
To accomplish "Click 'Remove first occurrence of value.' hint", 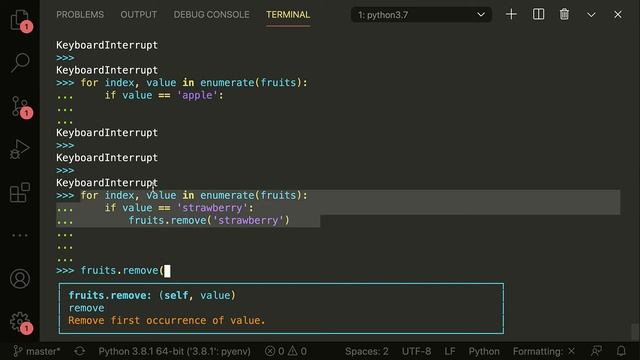I will click(x=167, y=321).
